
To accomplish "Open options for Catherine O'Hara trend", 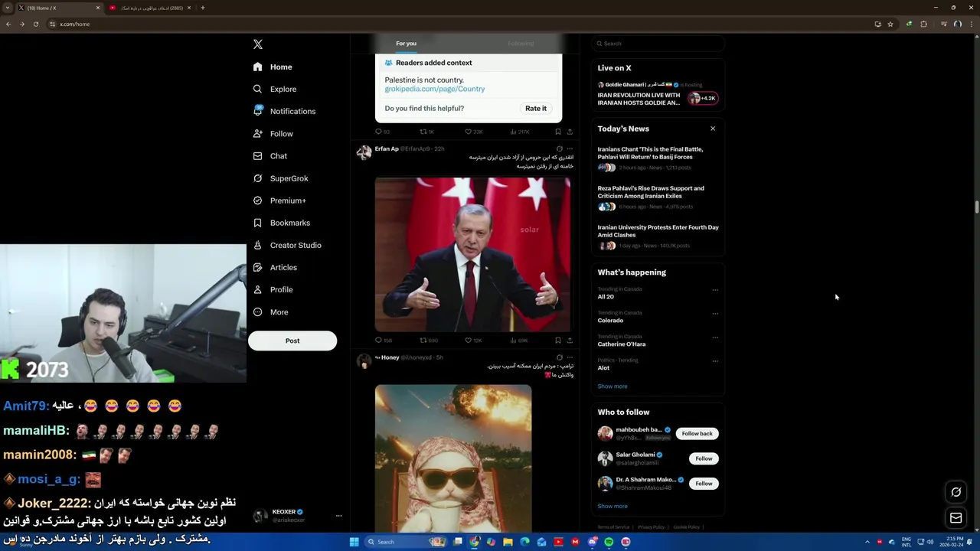I will tap(715, 337).
